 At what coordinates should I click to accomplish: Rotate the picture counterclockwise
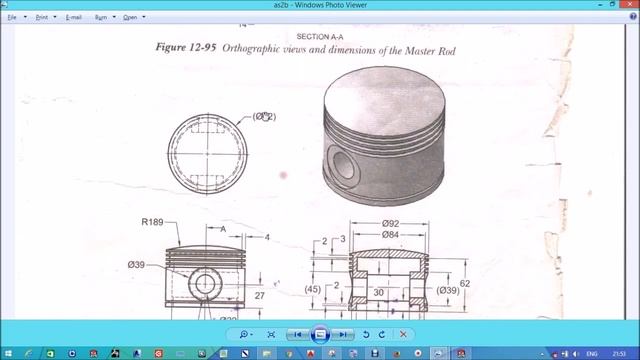[366, 334]
